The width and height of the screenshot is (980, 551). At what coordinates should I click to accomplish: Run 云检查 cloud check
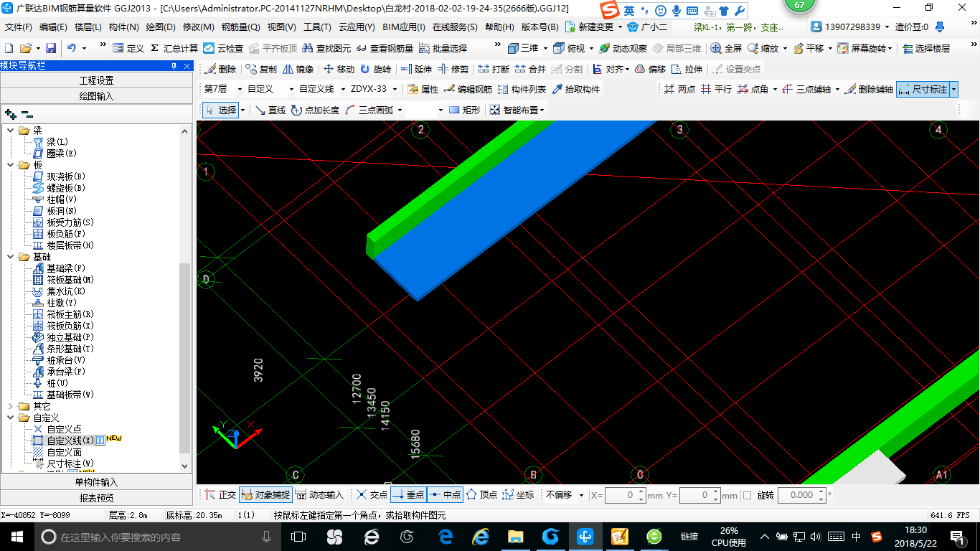coord(223,48)
